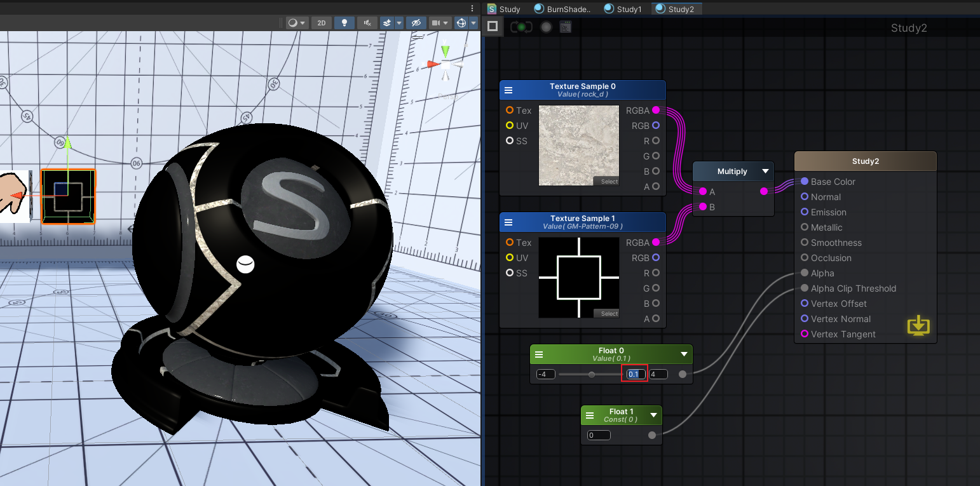The width and height of the screenshot is (980, 486).
Task: Click Float 0 maximum value field 4
Action: tap(658, 374)
